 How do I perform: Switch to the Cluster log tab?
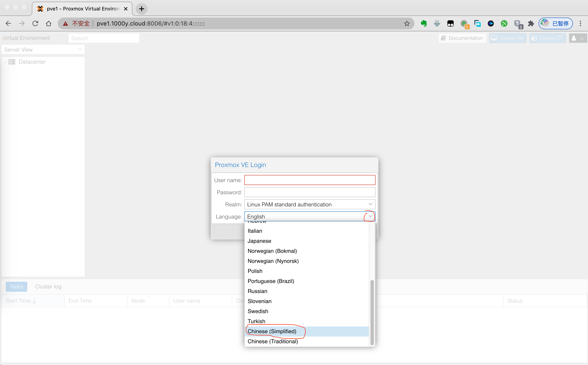coord(48,287)
